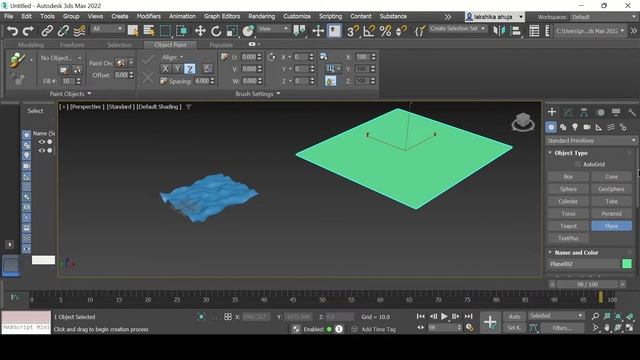640x360 pixels.
Task: Toggle Y alignment axis button
Action: coord(178,69)
